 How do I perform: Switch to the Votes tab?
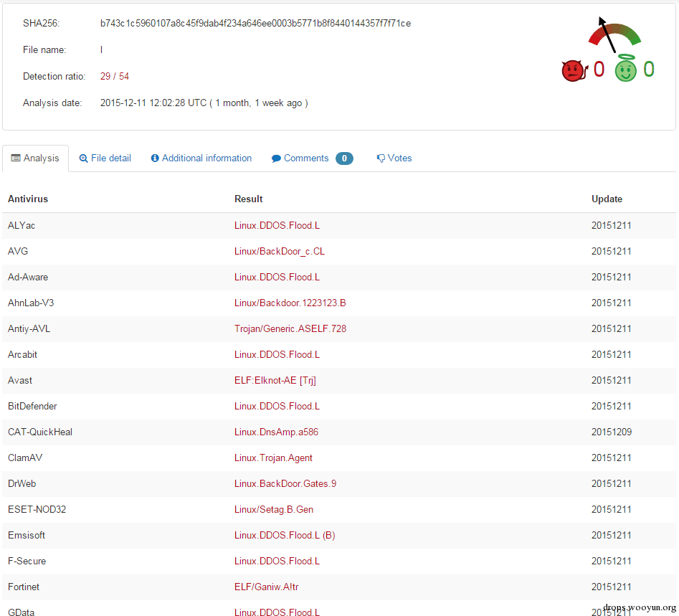[x=394, y=158]
